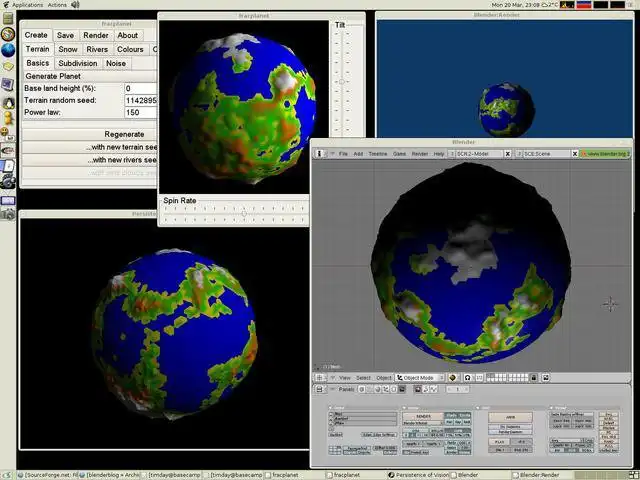The image size is (640, 480).
Task: Click the sound icon in the top panel
Action: (76, 5)
